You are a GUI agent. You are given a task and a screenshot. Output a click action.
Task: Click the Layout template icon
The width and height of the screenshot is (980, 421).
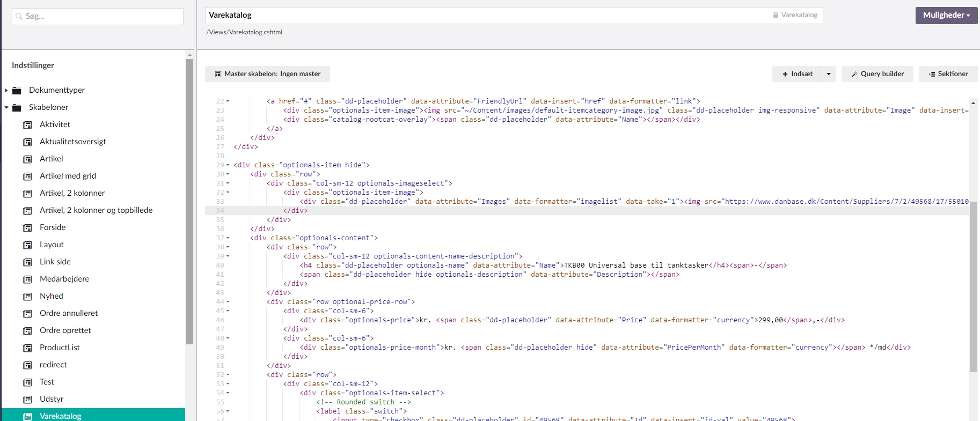tap(27, 245)
